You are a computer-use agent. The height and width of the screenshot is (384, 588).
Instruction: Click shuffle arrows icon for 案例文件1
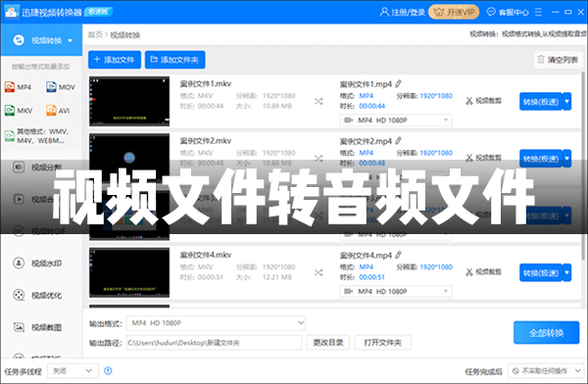pyautogui.click(x=318, y=101)
